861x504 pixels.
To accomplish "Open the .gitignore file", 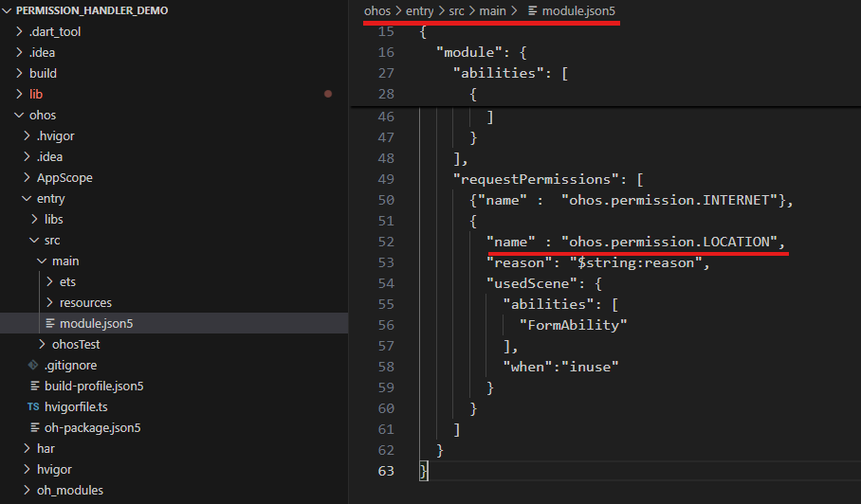I will pyautogui.click(x=70, y=366).
